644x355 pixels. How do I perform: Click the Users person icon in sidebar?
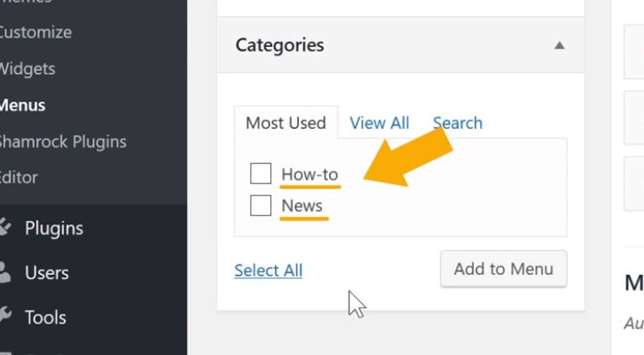[4, 272]
